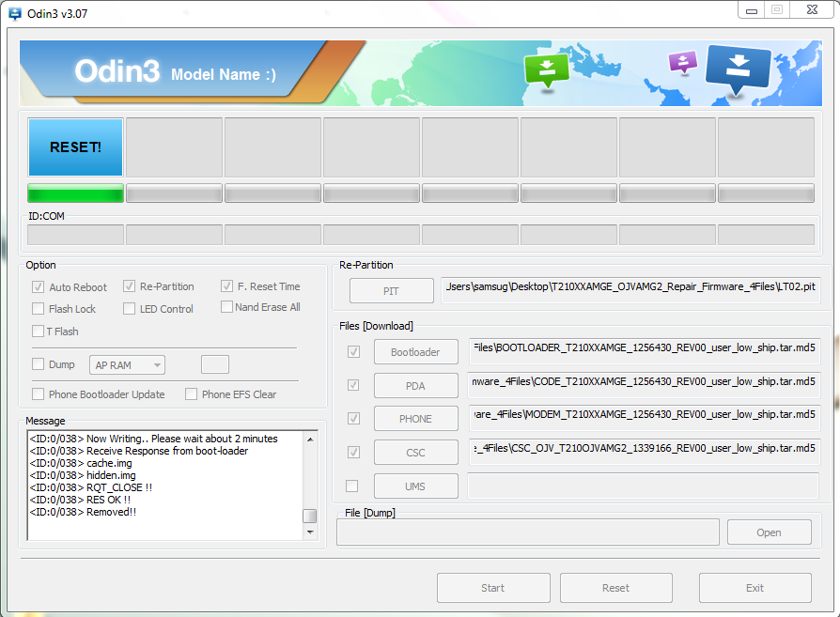840x617 pixels.
Task: Click the blue RESET! status box
Action: (x=75, y=147)
